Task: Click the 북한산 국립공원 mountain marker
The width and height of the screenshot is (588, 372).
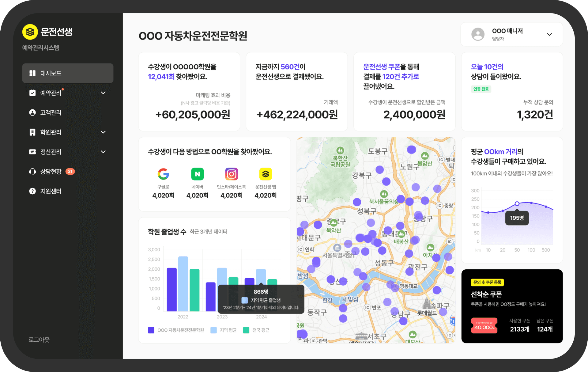Action: tap(340, 150)
